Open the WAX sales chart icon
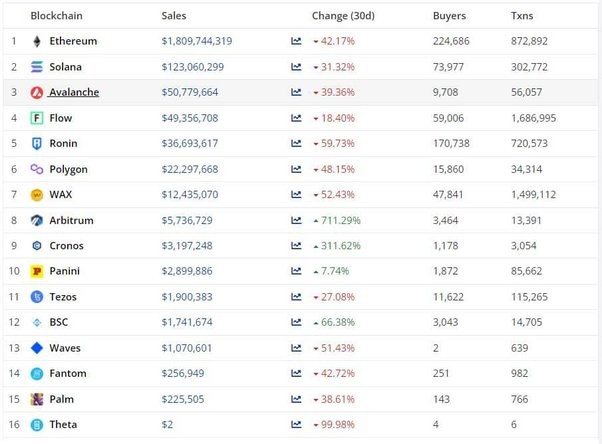This screenshot has height=444, width=602. 296,194
